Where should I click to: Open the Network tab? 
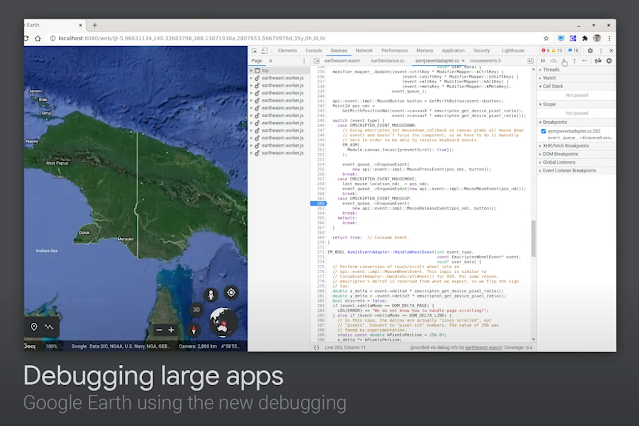(x=364, y=51)
